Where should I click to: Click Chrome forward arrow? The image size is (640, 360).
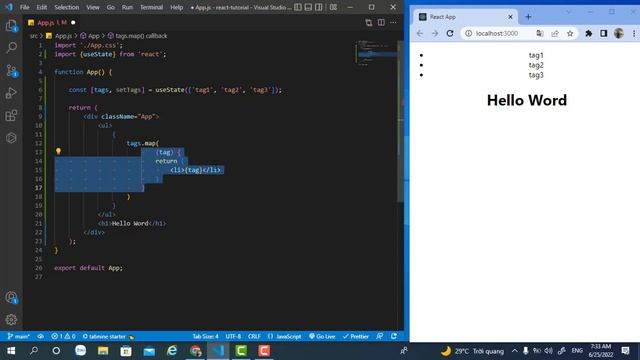[x=435, y=33]
